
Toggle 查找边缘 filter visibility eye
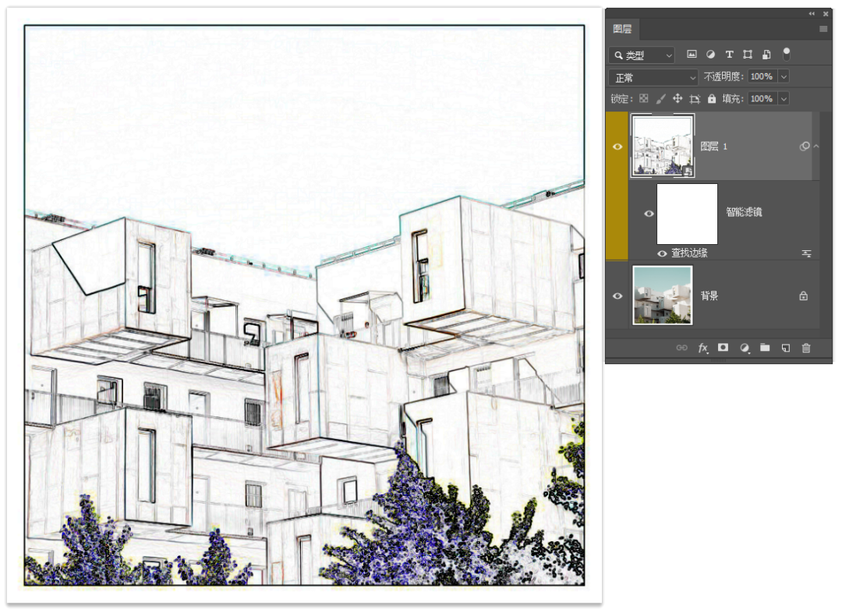662,253
